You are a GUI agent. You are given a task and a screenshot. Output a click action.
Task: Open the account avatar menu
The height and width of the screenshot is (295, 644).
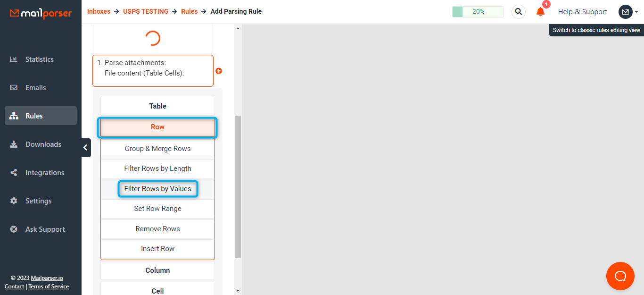(628, 12)
